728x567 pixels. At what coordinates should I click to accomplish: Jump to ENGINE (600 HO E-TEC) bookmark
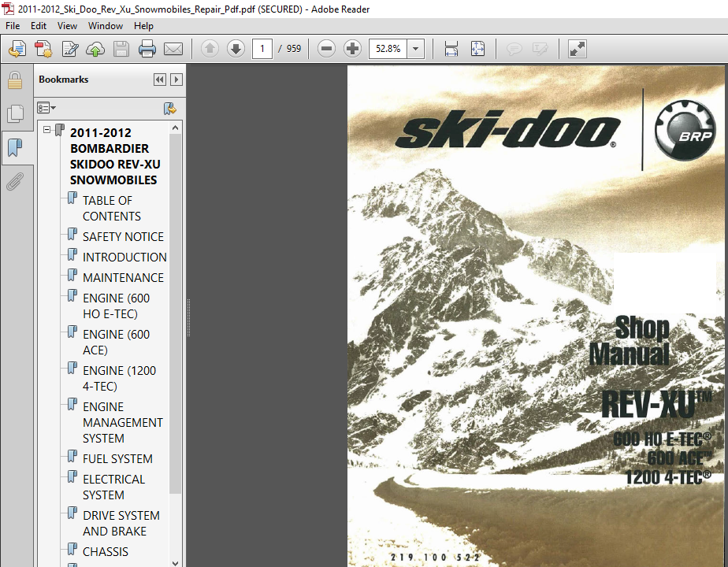[116, 306]
